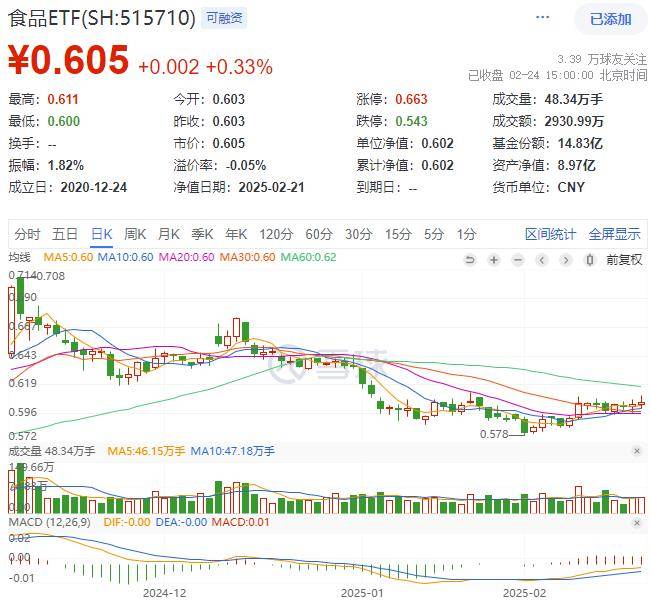Click the 资产净值 value 8.97亿

(x=576, y=165)
